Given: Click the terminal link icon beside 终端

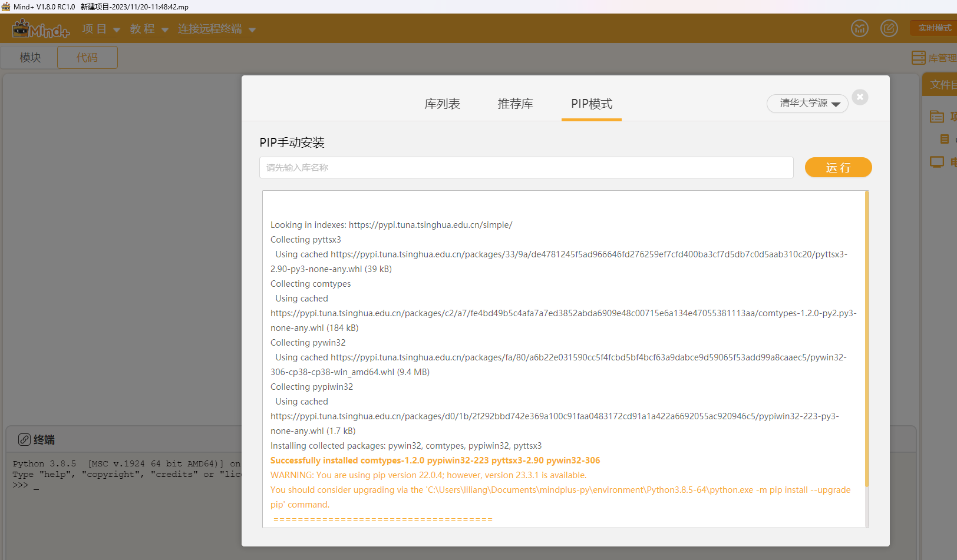Looking at the screenshot, I should 24,439.
